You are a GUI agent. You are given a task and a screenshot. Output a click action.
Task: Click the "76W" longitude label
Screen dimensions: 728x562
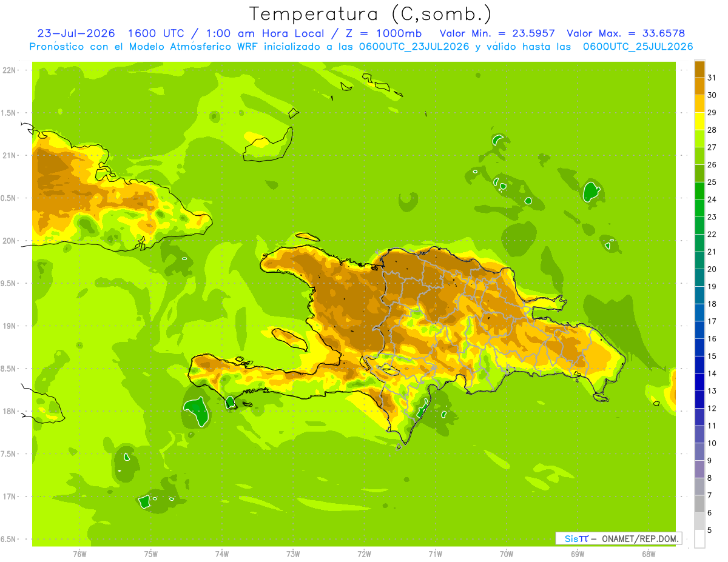[80, 554]
